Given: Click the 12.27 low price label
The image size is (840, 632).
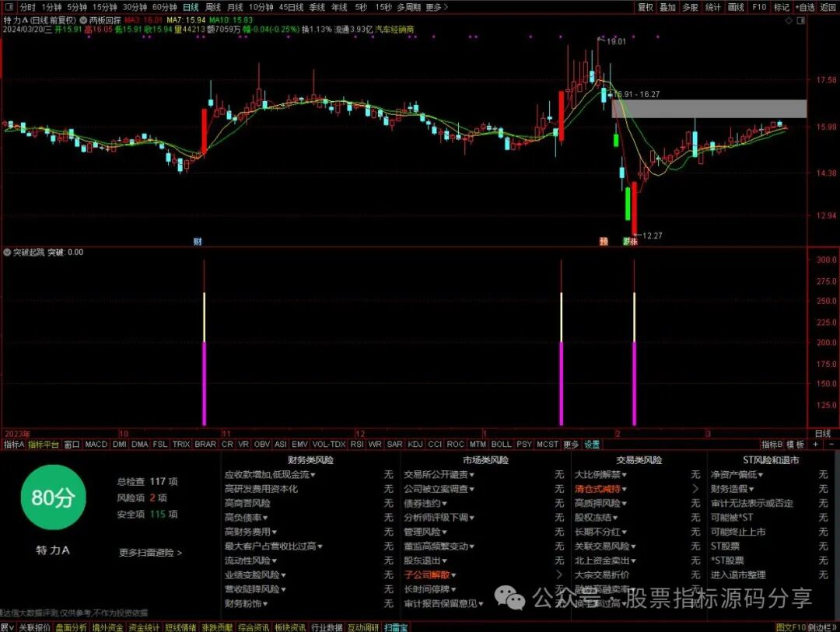Looking at the screenshot, I should [x=652, y=236].
